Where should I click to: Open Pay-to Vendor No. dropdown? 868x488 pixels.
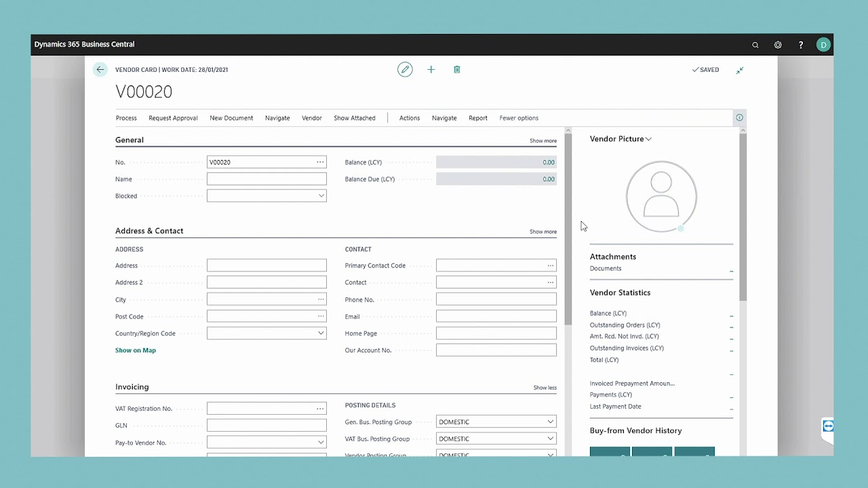coord(321,442)
